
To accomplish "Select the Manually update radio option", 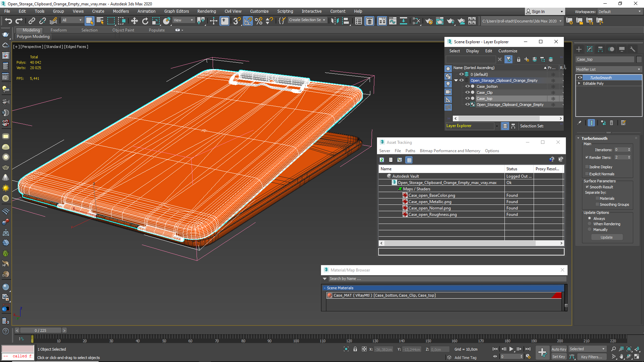I will click(589, 230).
